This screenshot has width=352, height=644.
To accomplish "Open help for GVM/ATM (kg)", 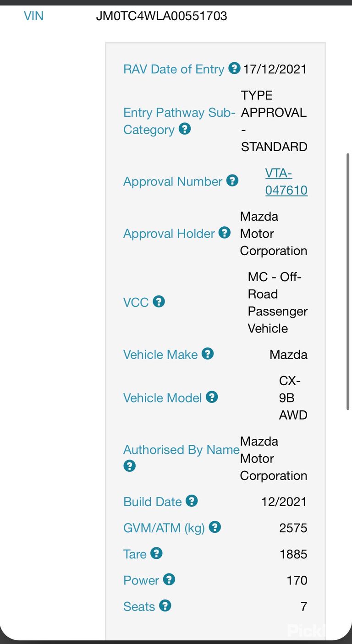I will coord(215,527).
